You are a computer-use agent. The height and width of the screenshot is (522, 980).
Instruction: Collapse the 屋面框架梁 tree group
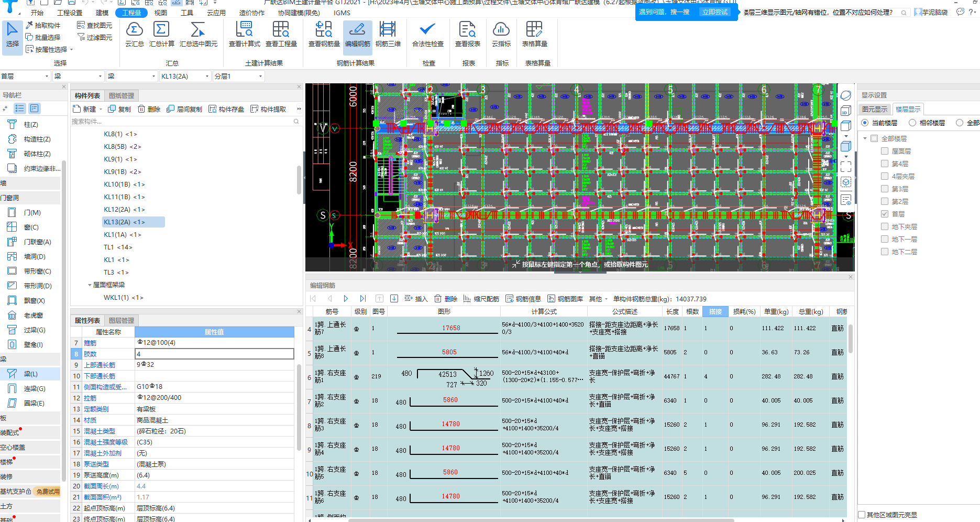coord(90,285)
